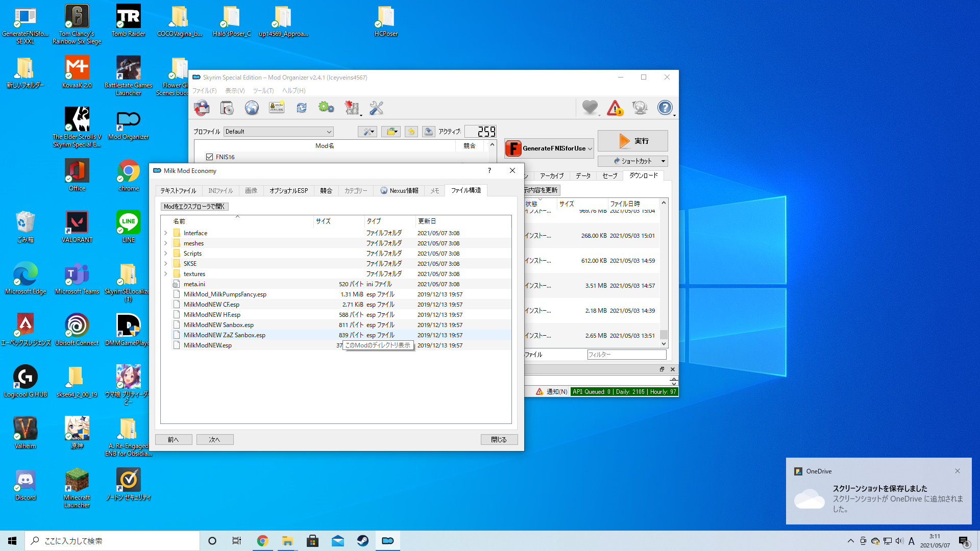Click the 実行 run button
The width and height of the screenshot is (980, 551).
633,141
